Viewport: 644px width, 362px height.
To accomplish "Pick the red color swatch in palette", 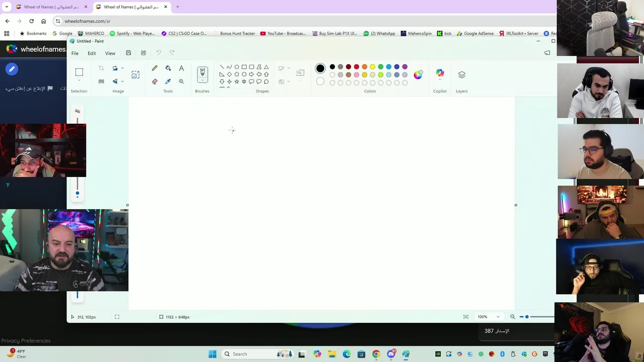I will point(356,67).
